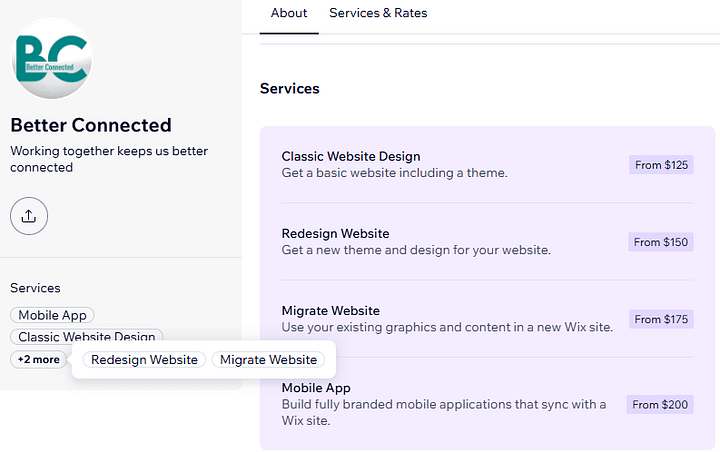Click the Better Connected BC logo
Screen dimensions: 720x452
(x=52, y=61)
